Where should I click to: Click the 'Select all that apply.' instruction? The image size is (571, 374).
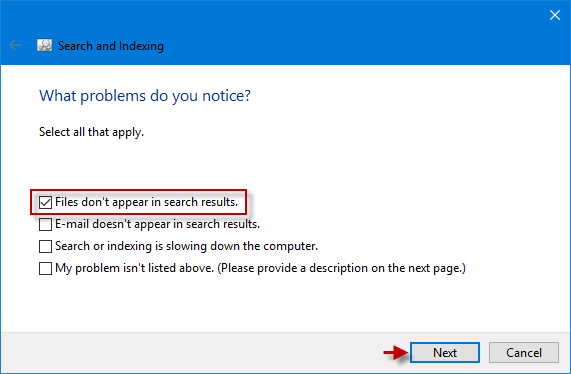pos(91,132)
